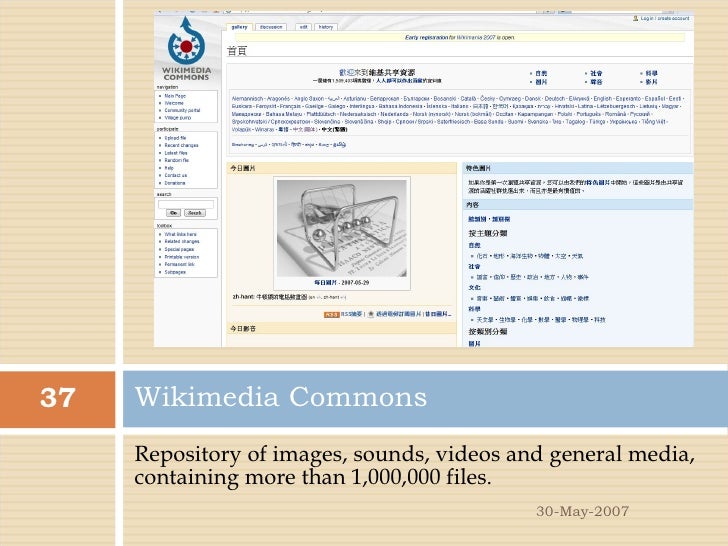Click the Search button

[x=195, y=213]
